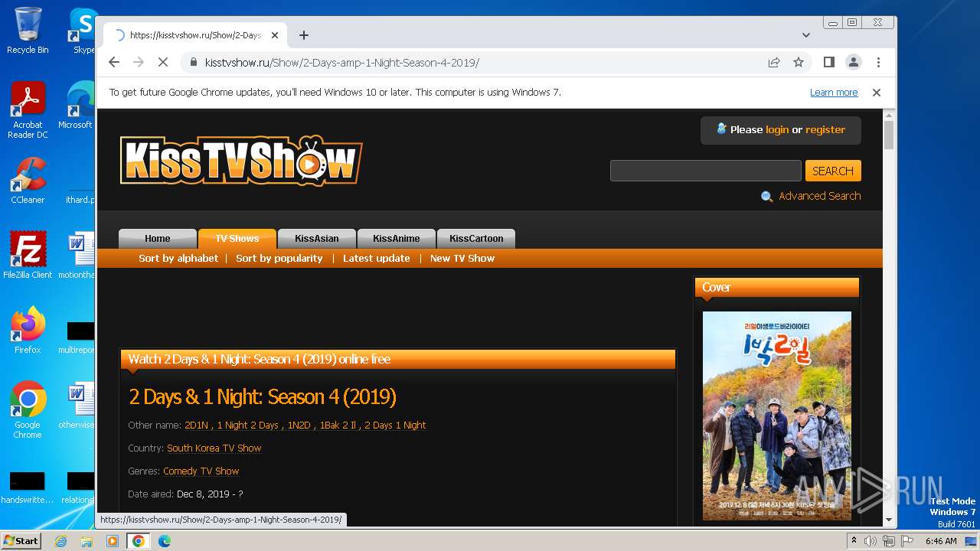Bookmark this page with the star
Image resolution: width=980 pixels, height=551 pixels.
[x=799, y=63]
